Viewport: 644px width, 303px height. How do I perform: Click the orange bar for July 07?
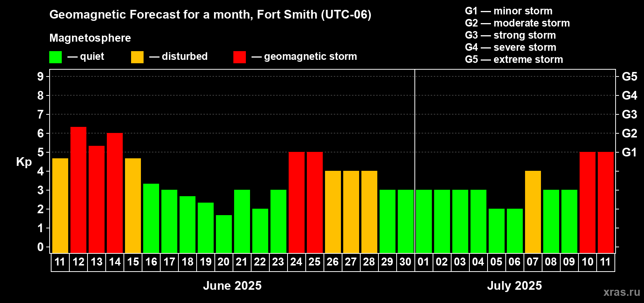tap(533, 212)
